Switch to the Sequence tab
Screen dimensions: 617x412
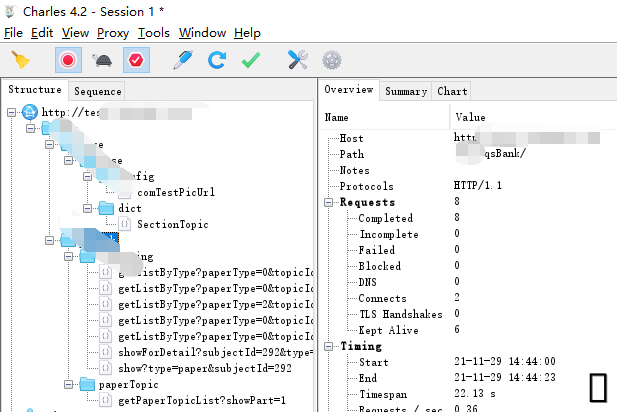coord(98,91)
